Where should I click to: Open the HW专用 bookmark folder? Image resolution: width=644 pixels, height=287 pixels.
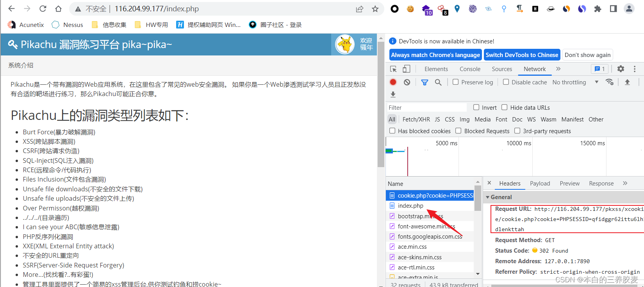152,25
